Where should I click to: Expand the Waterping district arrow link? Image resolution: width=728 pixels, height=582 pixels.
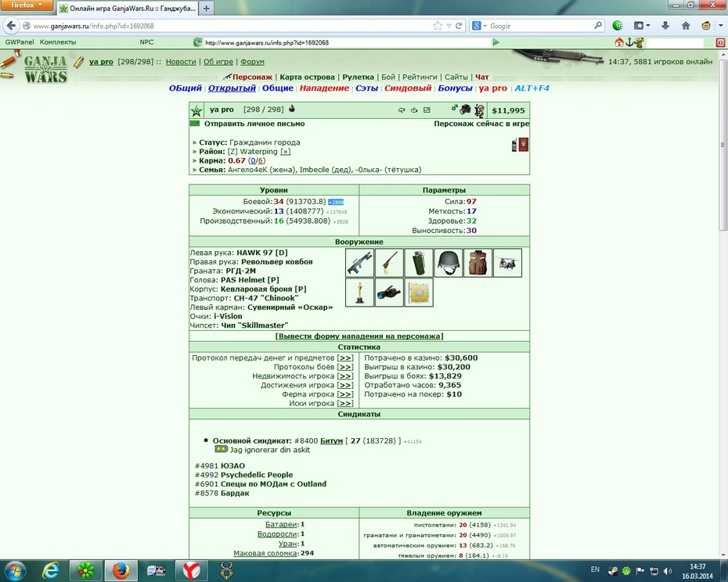point(286,152)
